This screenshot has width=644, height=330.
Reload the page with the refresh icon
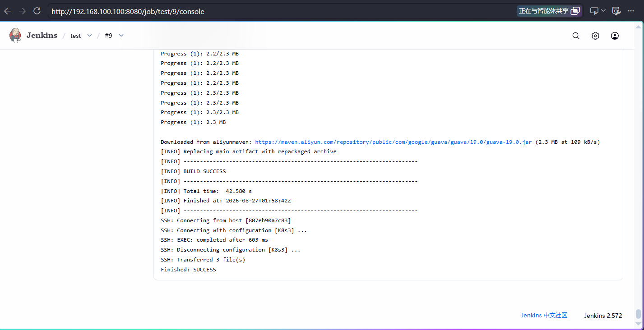click(x=37, y=11)
